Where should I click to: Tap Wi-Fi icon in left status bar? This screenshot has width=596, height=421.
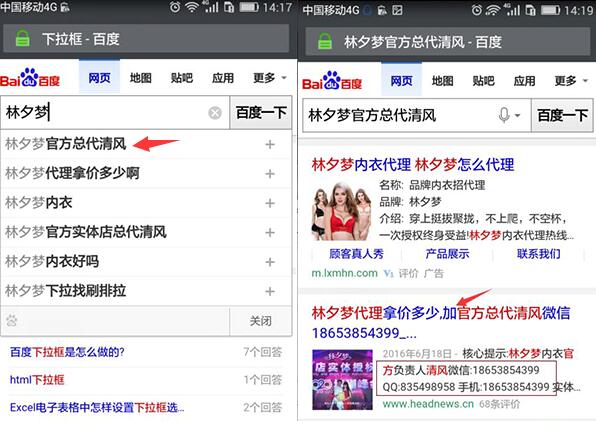(192, 6)
